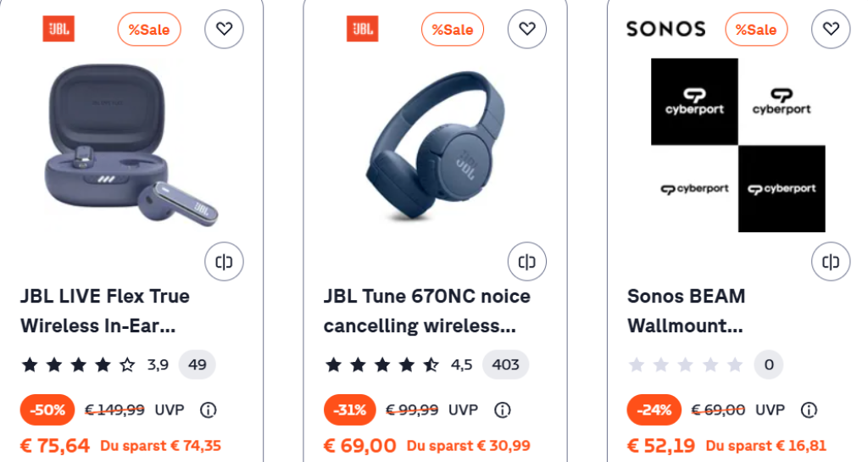
Task: Add Sonos BEAM Wallmount to comparison
Action: tap(831, 261)
